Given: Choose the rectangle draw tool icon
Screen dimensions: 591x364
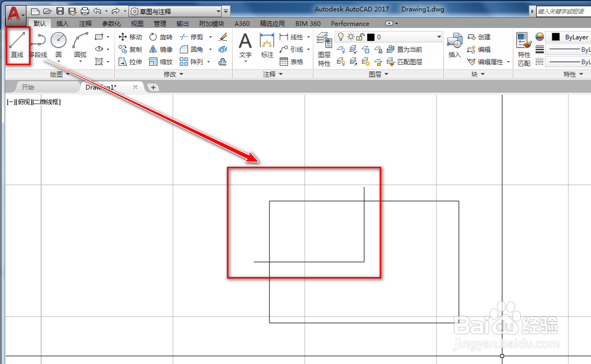Looking at the screenshot, I should click(99, 37).
